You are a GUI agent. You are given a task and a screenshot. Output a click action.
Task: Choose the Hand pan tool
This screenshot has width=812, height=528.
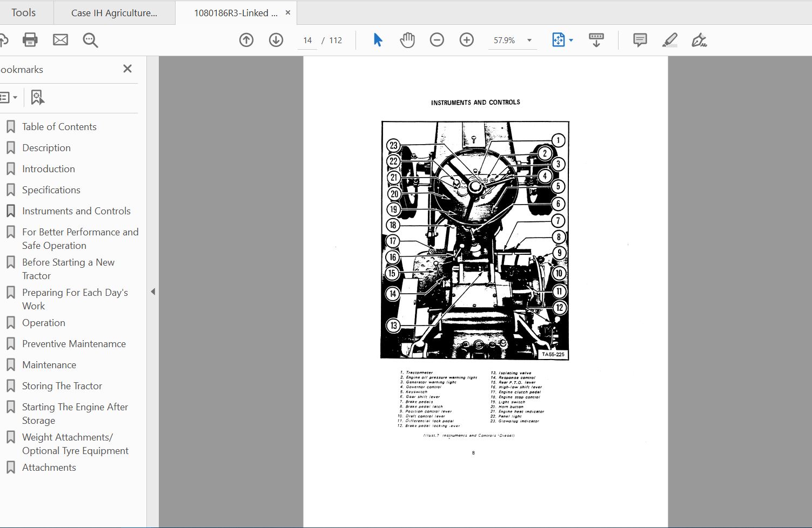coord(407,40)
